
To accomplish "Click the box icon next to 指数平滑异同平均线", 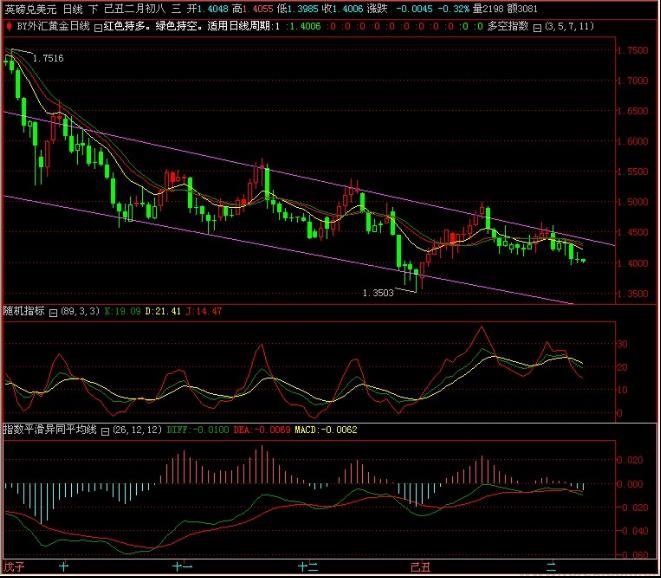I will pos(105,431).
